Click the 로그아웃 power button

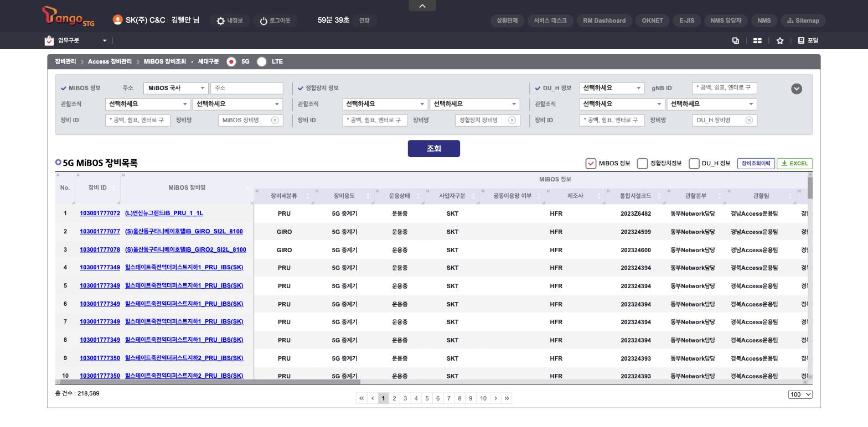(x=275, y=20)
